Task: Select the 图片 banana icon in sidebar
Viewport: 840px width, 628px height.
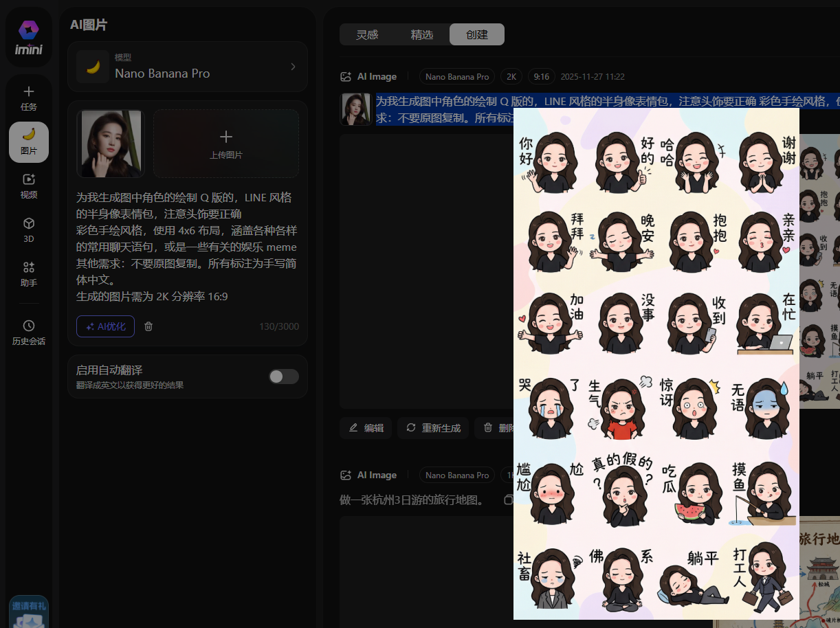Action: click(29, 142)
